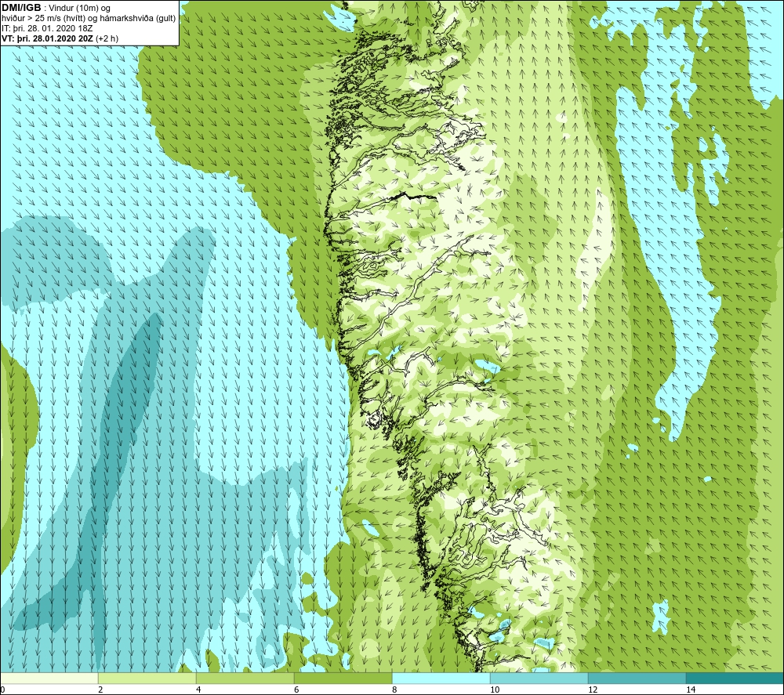Click the light cyan 8–10 m/s legend swatch
Viewport: 784px width, 695px height.
[x=441, y=678]
